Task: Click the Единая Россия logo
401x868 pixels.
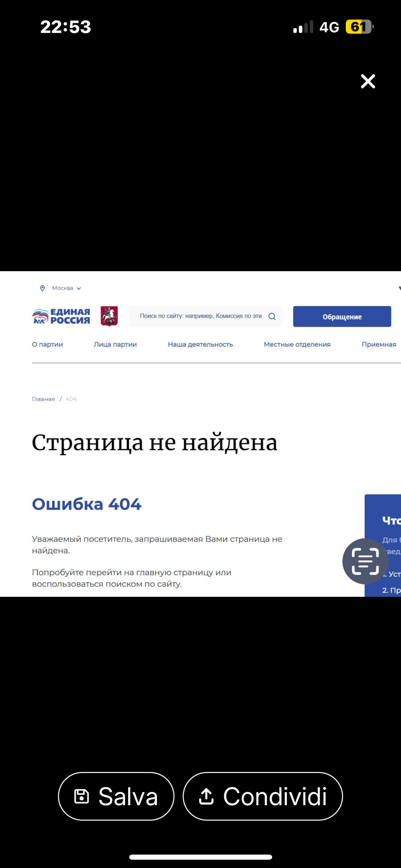Action: 61,316
